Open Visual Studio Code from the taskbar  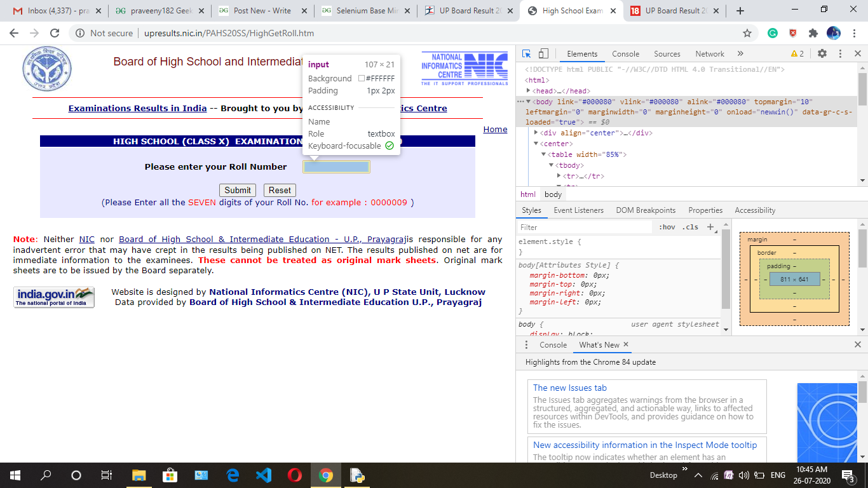pyautogui.click(x=264, y=475)
